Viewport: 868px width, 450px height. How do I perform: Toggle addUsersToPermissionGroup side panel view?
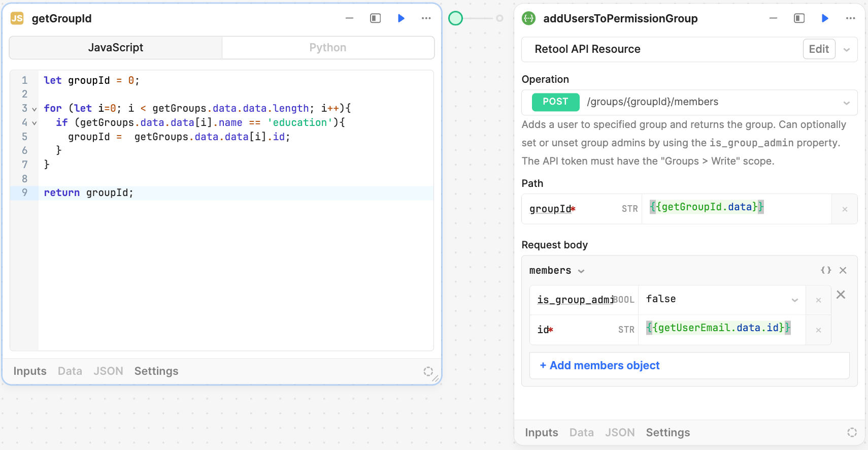point(799,18)
